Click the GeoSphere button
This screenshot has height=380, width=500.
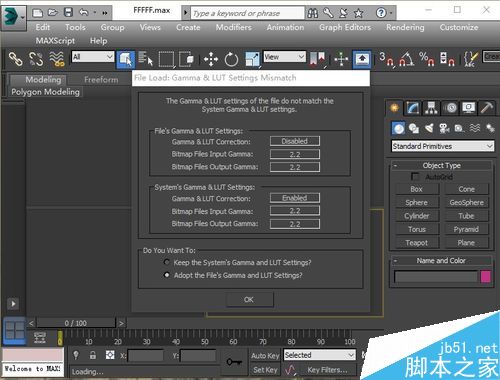pos(466,203)
